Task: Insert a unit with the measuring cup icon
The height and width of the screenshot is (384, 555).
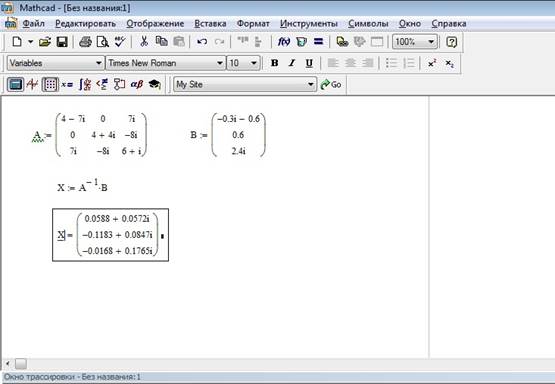Action: click(x=301, y=42)
